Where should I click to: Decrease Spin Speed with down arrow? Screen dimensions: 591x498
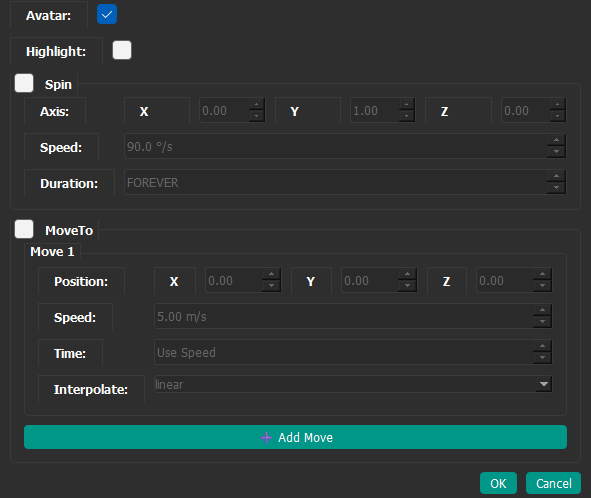click(x=556, y=152)
